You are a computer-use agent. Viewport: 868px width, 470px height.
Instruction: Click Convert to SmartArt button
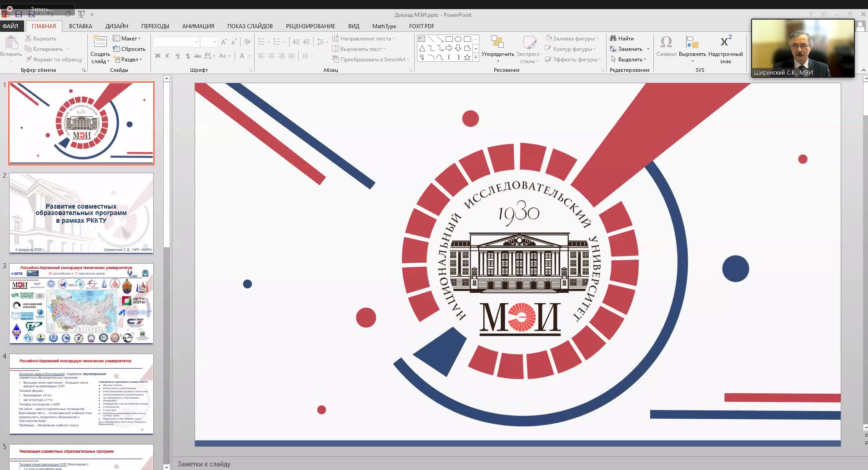(x=371, y=60)
